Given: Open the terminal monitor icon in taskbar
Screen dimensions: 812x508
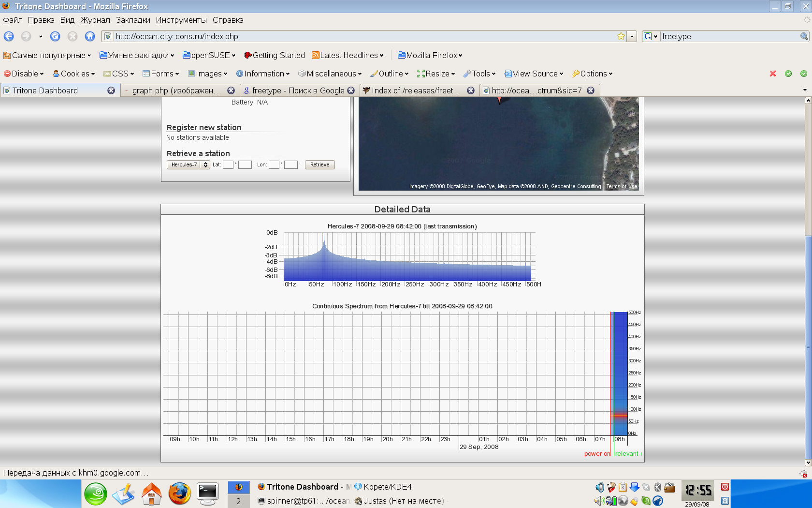Looking at the screenshot, I should pos(208,494).
